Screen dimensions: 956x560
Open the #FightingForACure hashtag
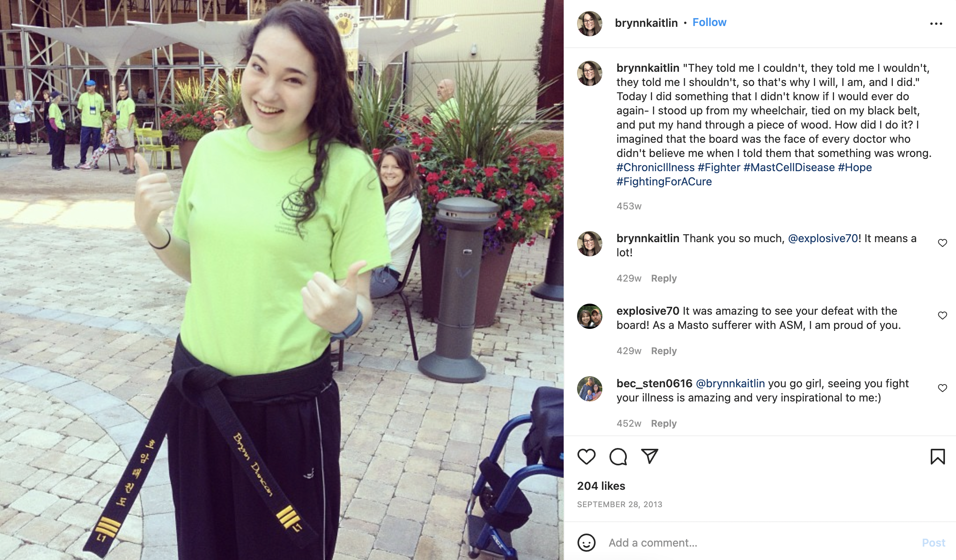click(664, 181)
